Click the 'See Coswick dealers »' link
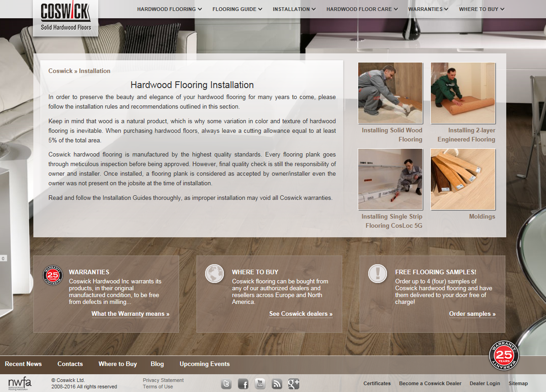 301,314
